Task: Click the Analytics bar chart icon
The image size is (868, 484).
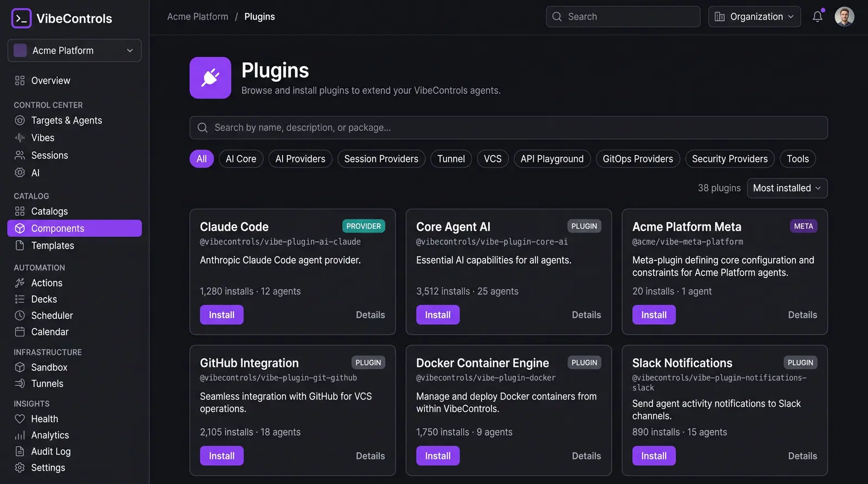Action: click(x=20, y=435)
